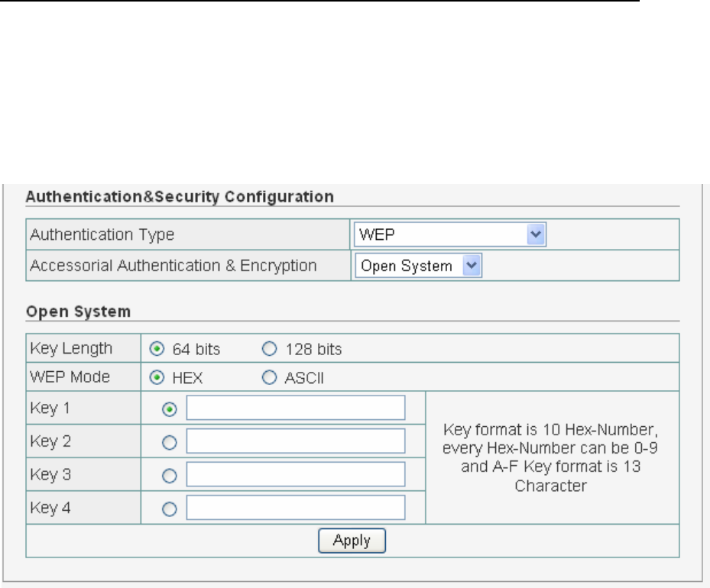Pick the Key 3 radio button
710x588 pixels.
click(x=170, y=475)
